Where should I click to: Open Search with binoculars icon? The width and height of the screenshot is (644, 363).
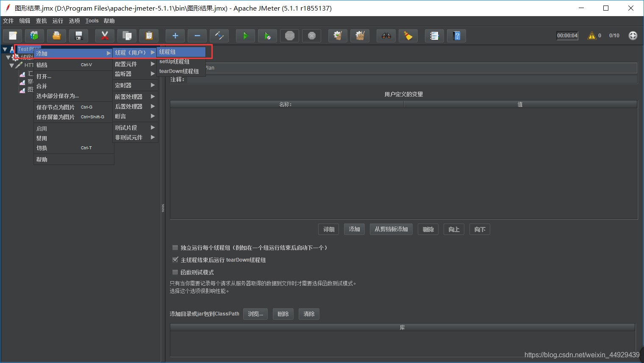[386, 36]
